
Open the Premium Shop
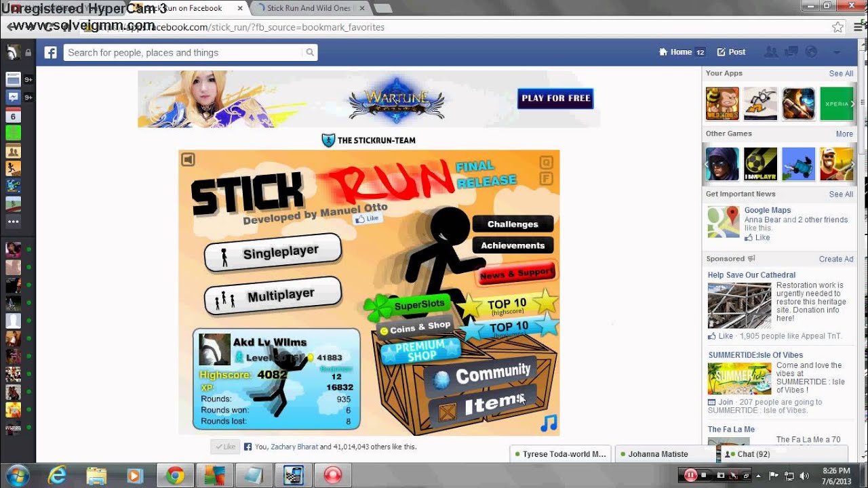pos(421,351)
